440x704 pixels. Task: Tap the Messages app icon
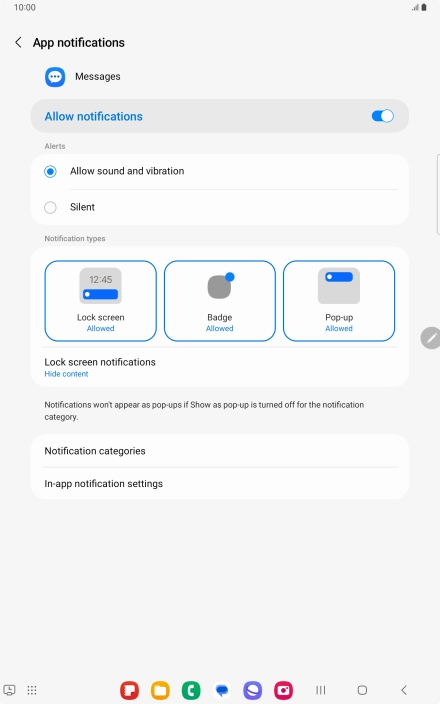coord(55,77)
